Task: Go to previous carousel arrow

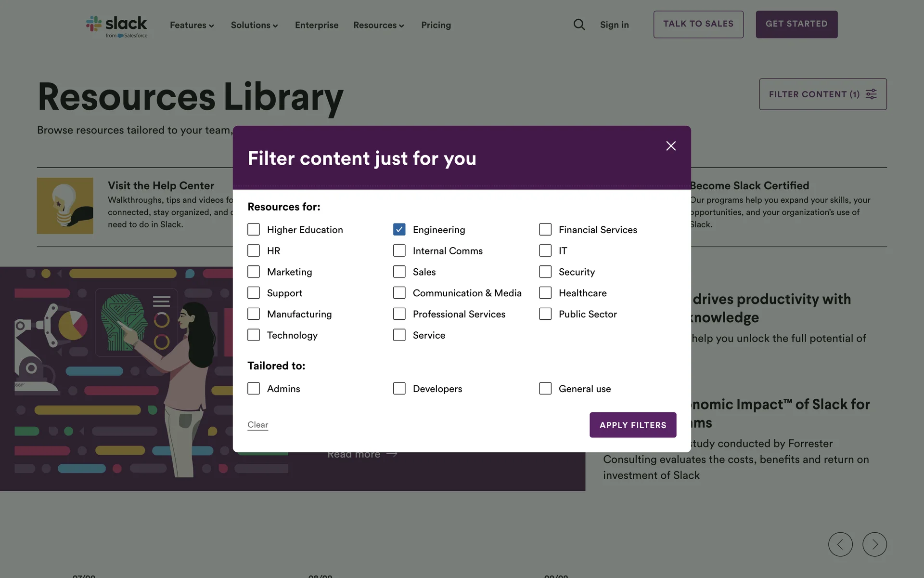Action: [x=840, y=544]
